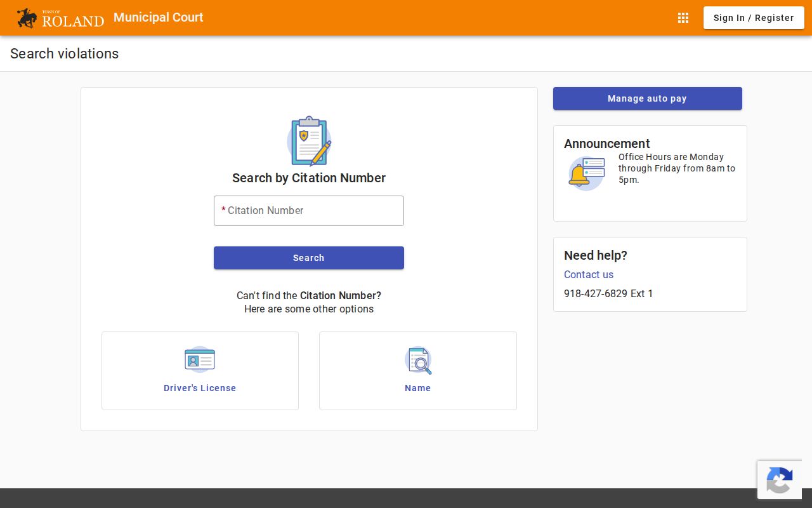
Task: Click "Here are some other options" text
Action: (309, 309)
